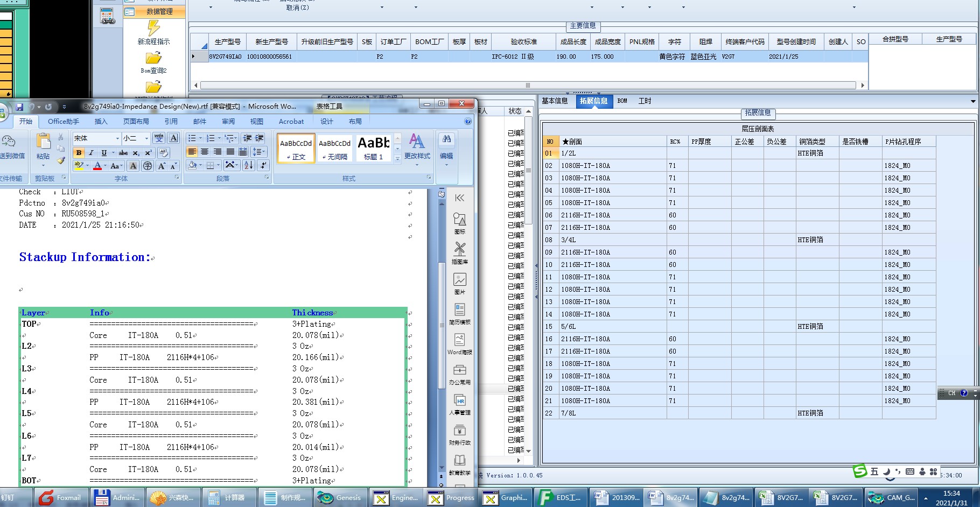Viewport: 980px width, 507px height.
Task: Apply the red font color
Action: (97, 166)
